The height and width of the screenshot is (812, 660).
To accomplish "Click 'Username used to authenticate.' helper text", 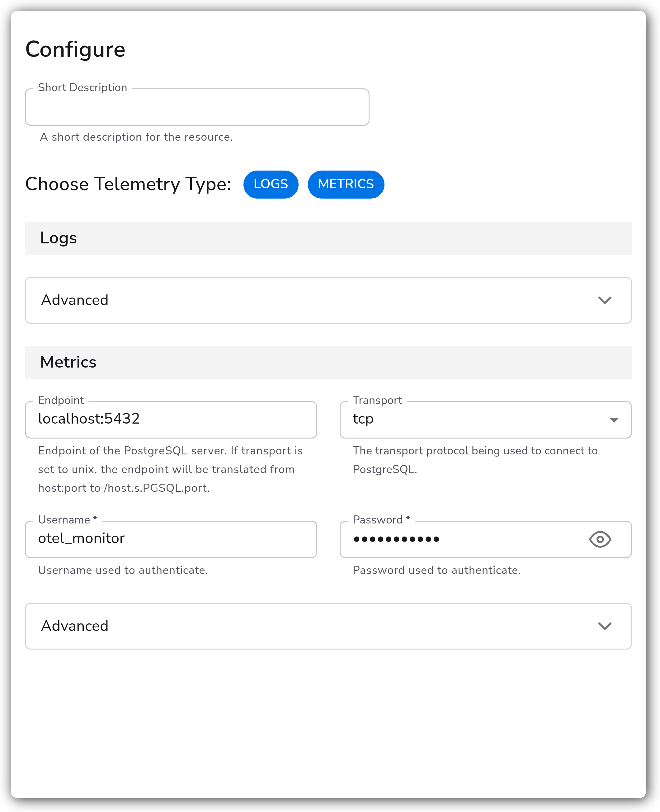I will (x=123, y=570).
